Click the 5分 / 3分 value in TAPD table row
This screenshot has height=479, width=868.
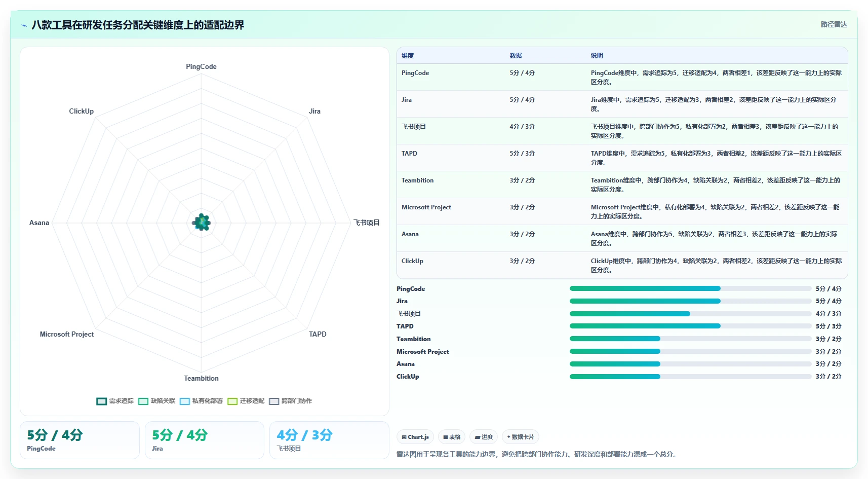coord(522,154)
